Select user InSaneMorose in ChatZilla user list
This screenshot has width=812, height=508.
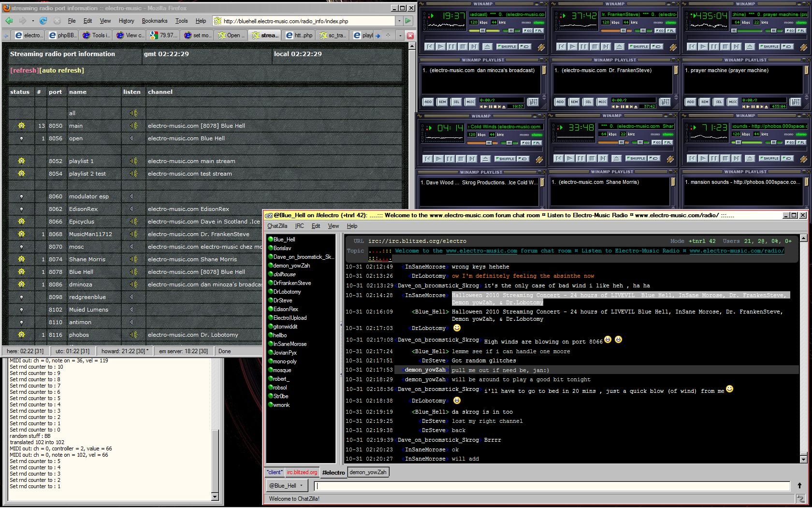point(290,344)
